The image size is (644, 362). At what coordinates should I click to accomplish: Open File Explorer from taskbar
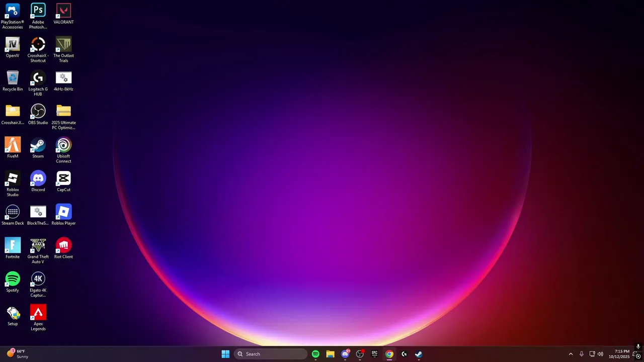tap(330, 354)
